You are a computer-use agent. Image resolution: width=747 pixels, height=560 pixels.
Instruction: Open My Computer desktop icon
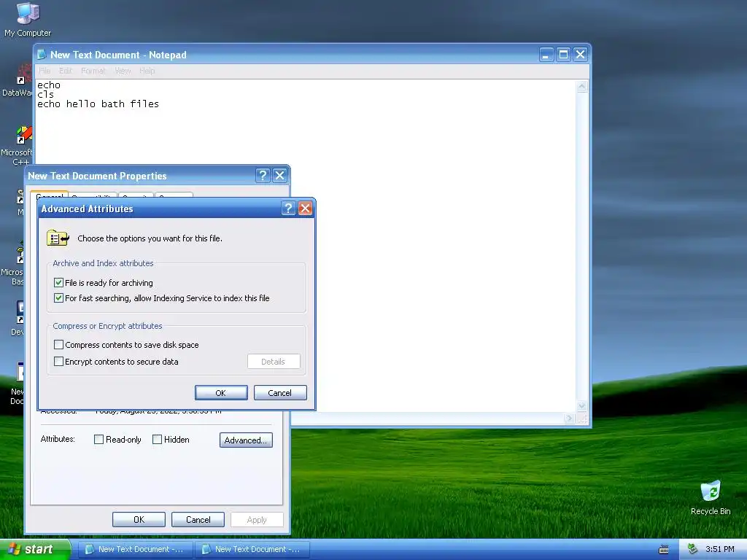pyautogui.click(x=28, y=19)
